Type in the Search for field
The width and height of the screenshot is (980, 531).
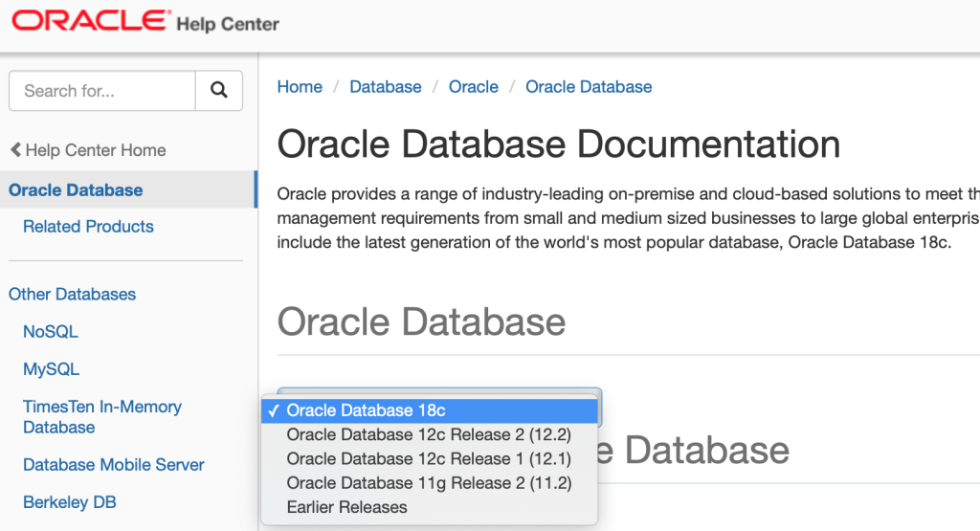[x=101, y=91]
